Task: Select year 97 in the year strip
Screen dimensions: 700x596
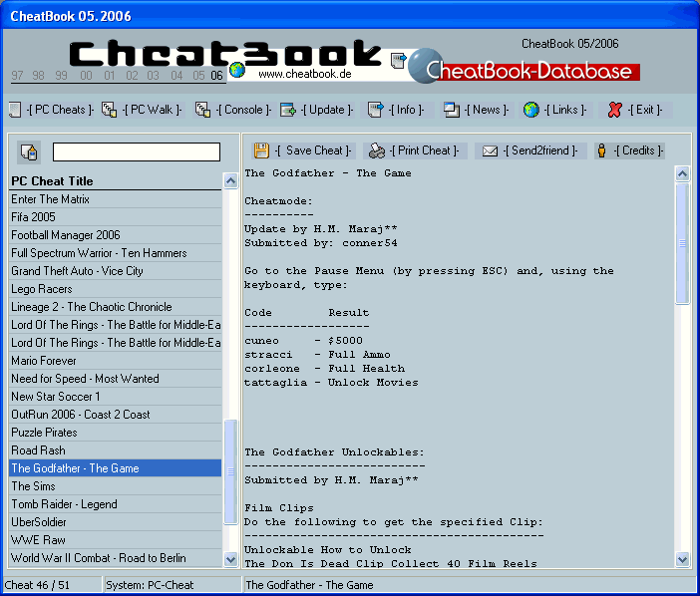Action: pos(17,76)
